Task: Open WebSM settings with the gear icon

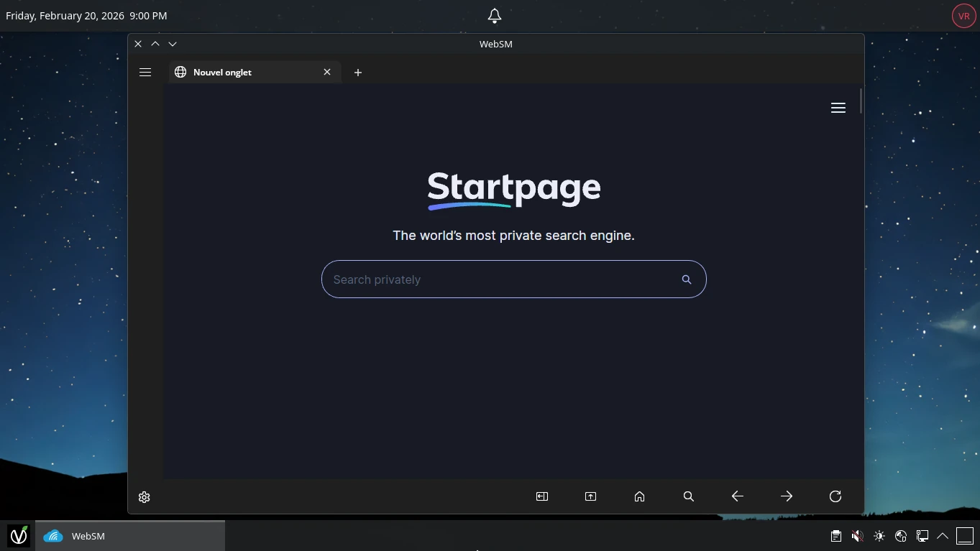Action: coord(144,497)
